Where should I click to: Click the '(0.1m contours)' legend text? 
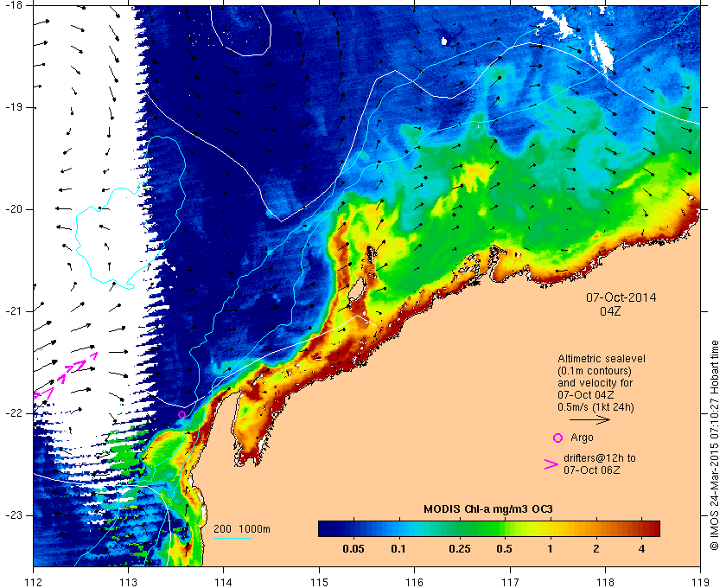point(595,371)
